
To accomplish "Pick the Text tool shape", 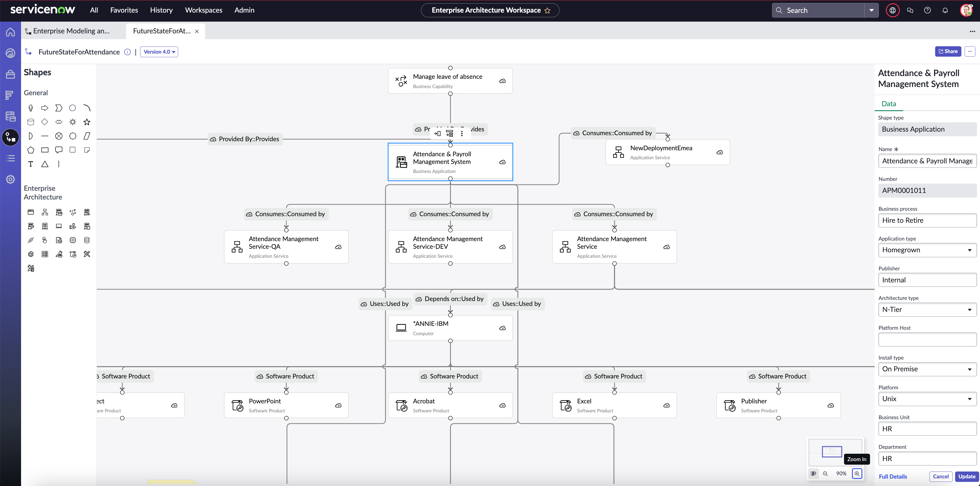I will (x=31, y=164).
